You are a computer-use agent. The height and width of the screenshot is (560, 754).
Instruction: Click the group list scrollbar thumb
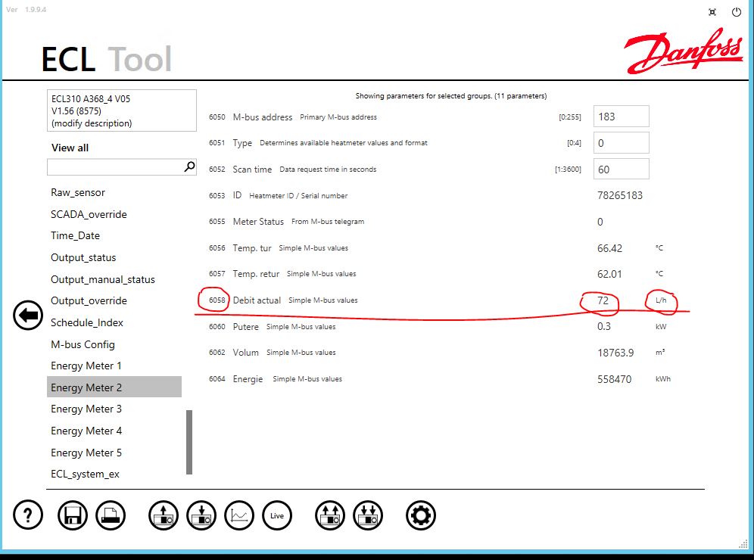coord(189,442)
